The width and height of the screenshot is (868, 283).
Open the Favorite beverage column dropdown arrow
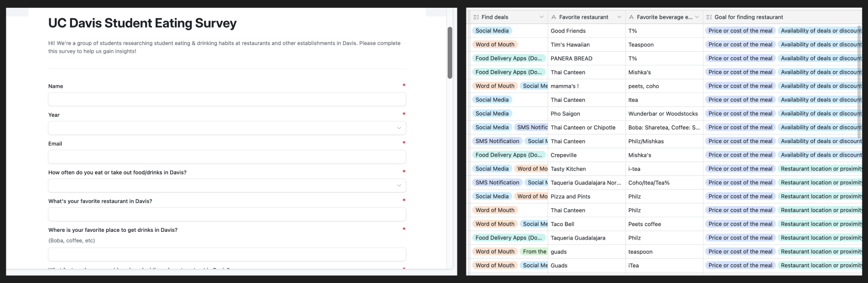coord(697,17)
